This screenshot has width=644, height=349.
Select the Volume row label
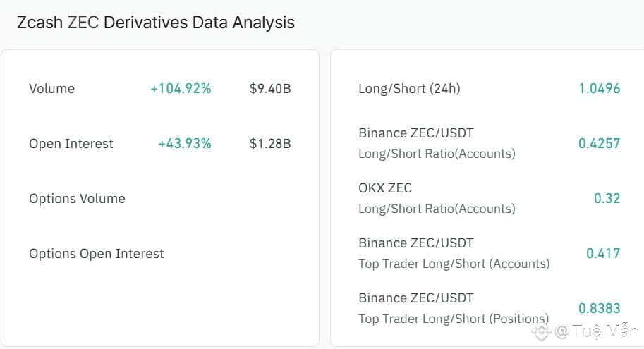pyautogui.click(x=51, y=89)
